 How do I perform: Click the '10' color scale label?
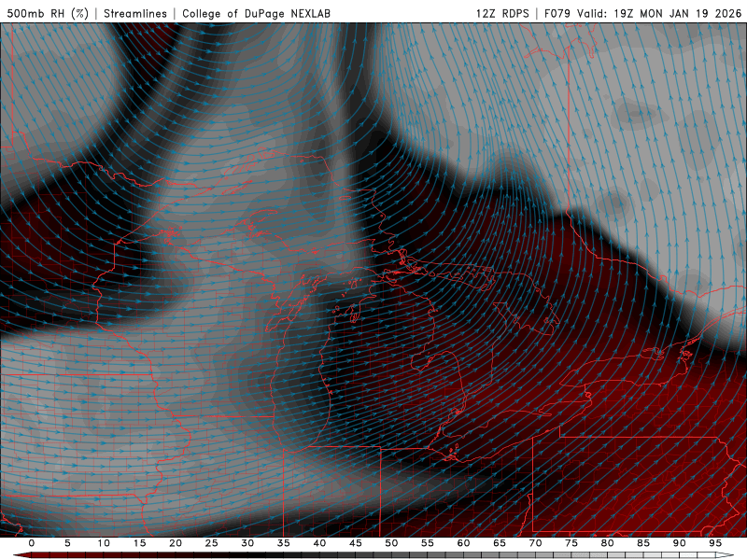coord(104,543)
